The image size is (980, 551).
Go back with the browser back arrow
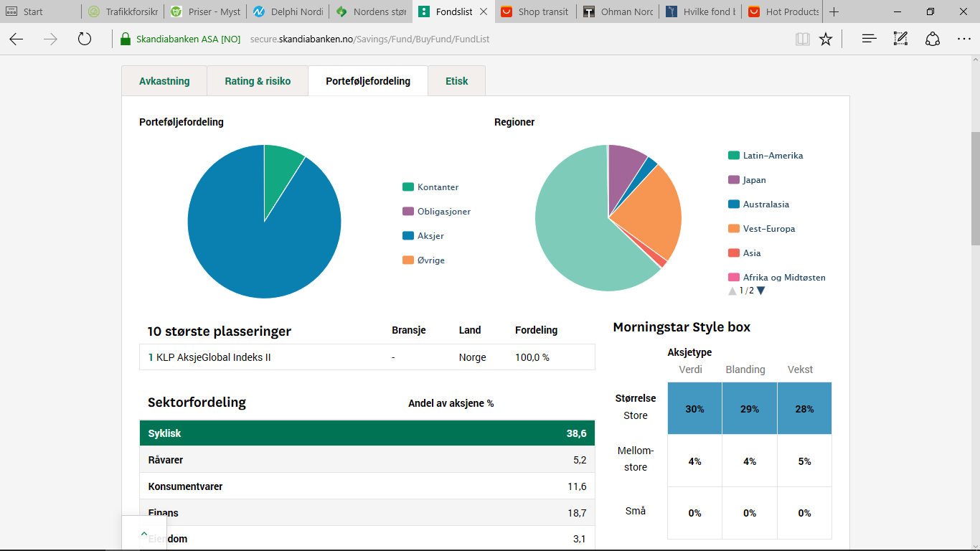16,39
